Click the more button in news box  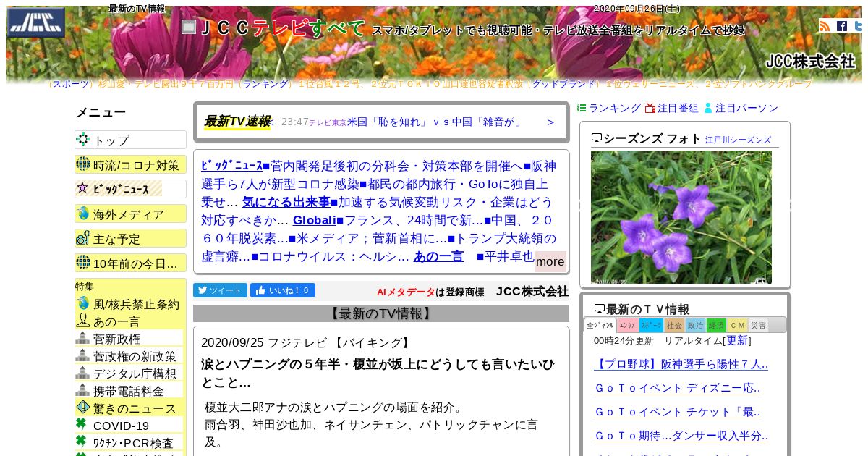pos(550,261)
